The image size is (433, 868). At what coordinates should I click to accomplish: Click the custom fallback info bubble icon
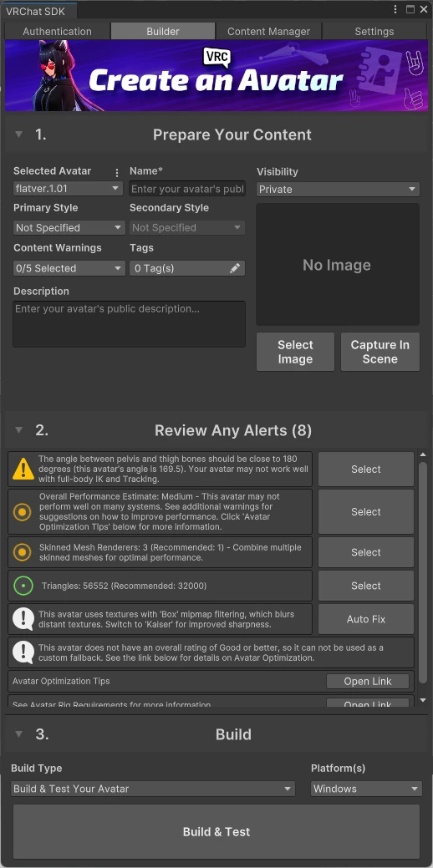[23, 652]
